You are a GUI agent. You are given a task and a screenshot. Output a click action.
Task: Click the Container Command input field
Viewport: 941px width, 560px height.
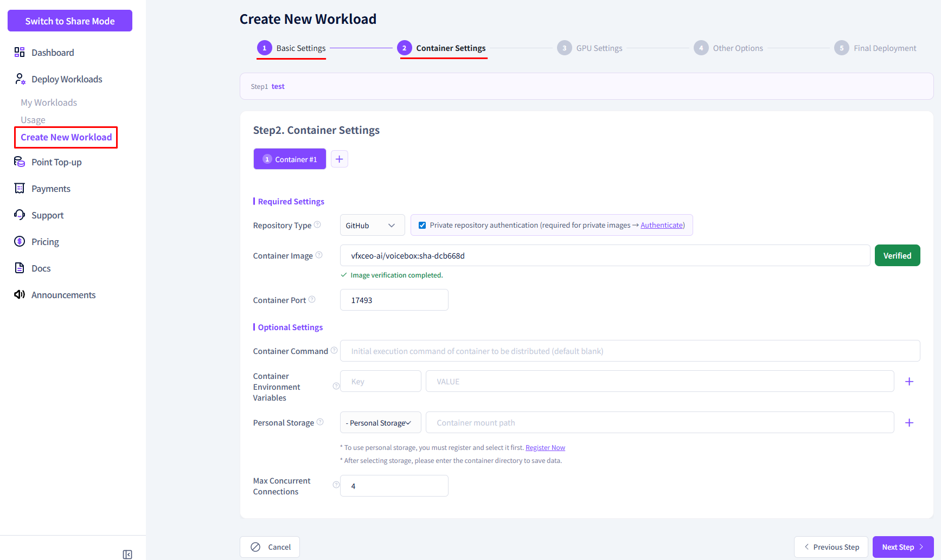click(x=630, y=351)
